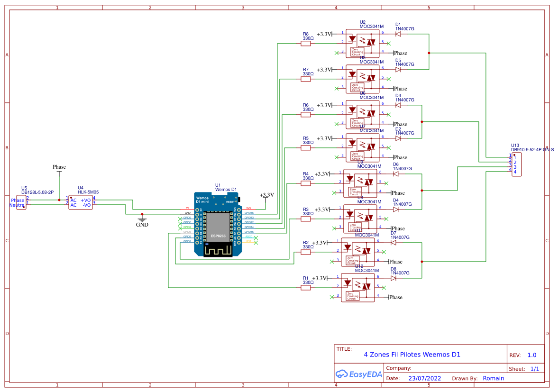Select the optocoupler symbol in the R1 row
Screen dimensions: 559x392
[x=358, y=288]
